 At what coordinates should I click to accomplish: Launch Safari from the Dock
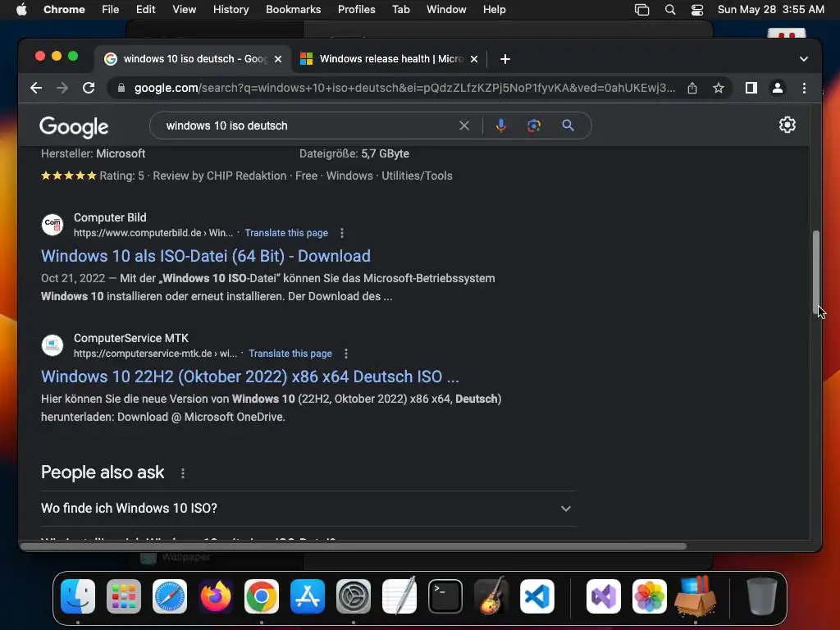pyautogui.click(x=170, y=596)
